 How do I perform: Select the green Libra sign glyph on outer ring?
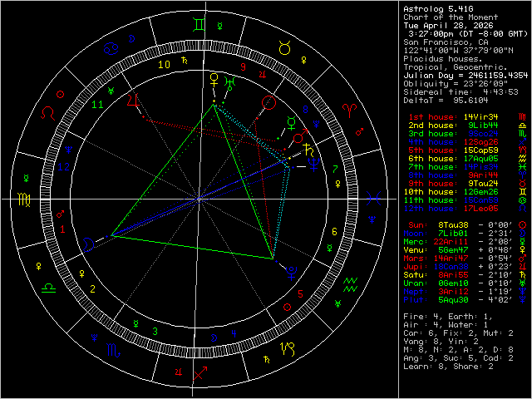48,288
